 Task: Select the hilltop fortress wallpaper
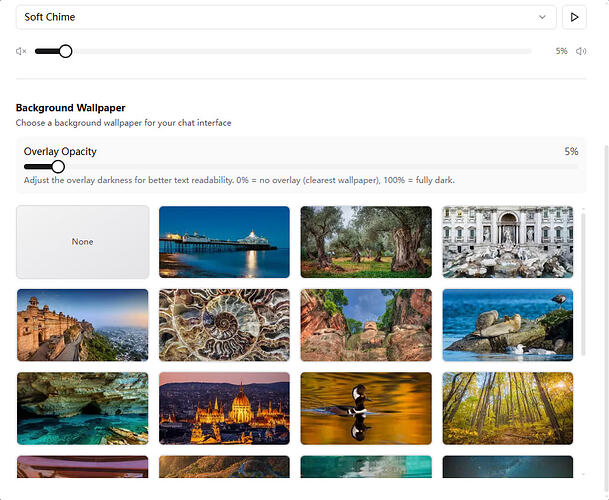point(82,325)
